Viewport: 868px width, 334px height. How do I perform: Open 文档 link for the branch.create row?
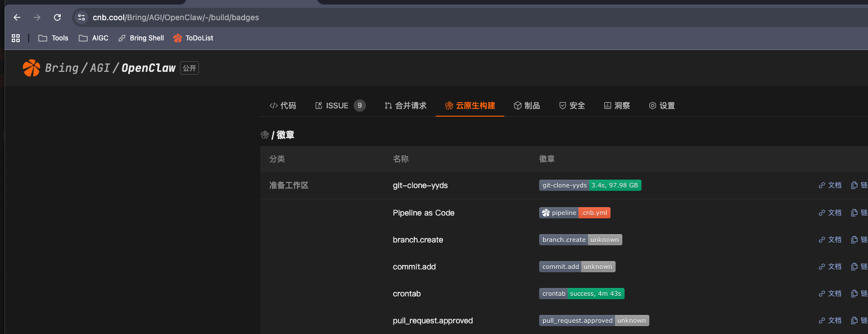click(x=830, y=240)
